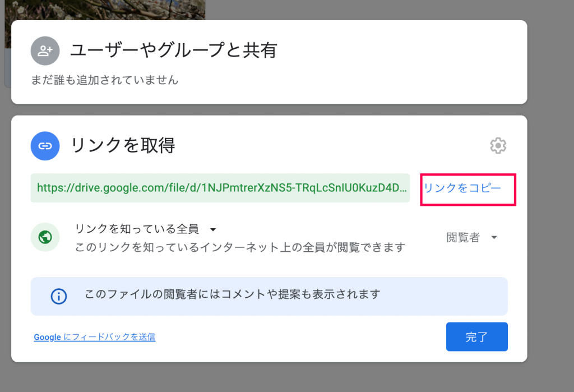
Task: Copy the link using リンクをコピー
Action: (x=462, y=188)
